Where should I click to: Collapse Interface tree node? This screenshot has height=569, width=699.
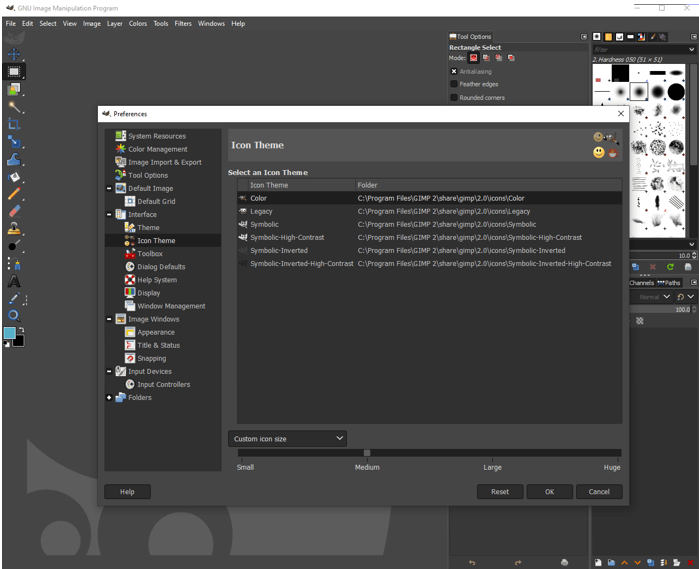109,214
